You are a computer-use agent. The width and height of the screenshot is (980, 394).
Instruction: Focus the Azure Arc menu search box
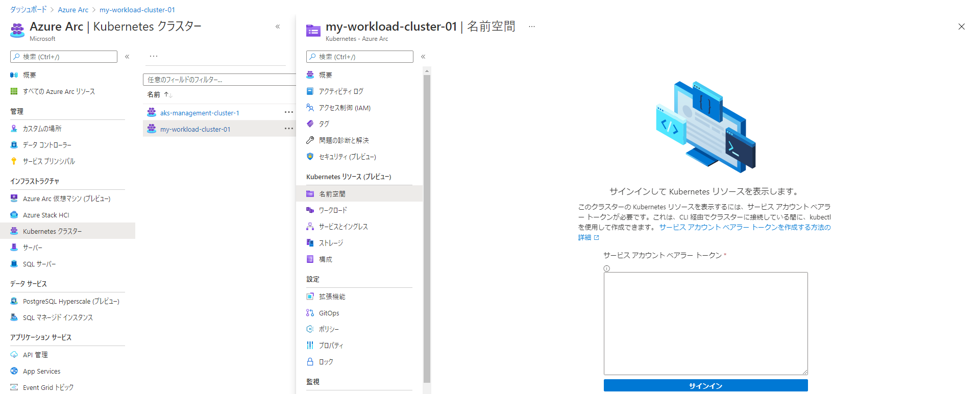(64, 57)
